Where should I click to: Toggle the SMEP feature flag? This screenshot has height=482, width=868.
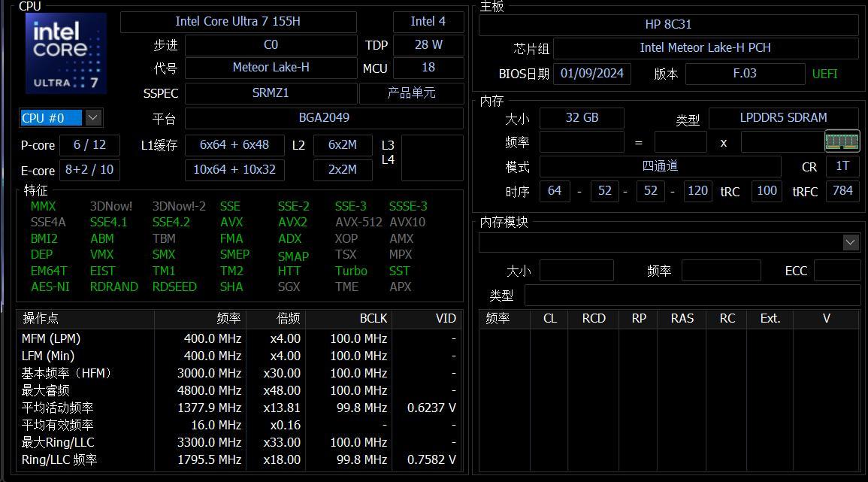click(x=234, y=254)
